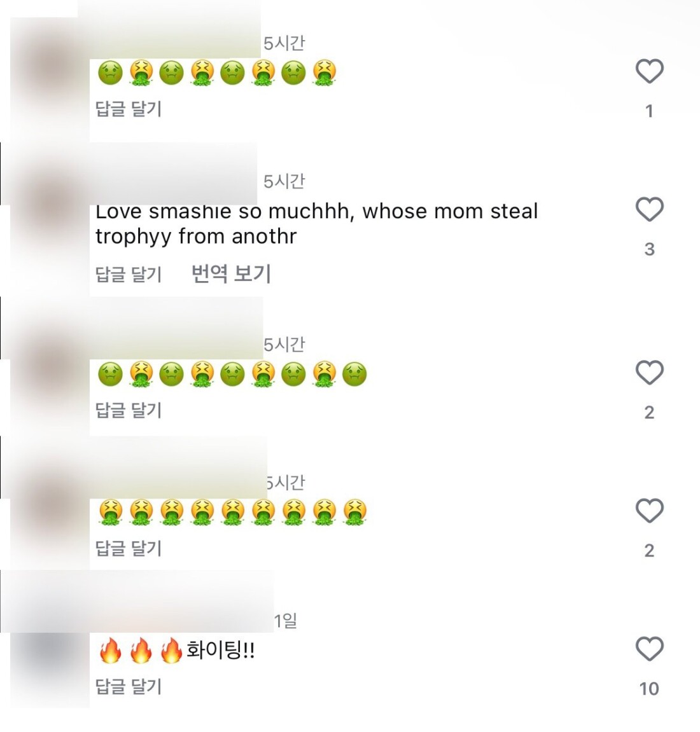Tap the heart on the all-vomiting emojis comment
The height and width of the screenshot is (732, 700).
tap(650, 510)
